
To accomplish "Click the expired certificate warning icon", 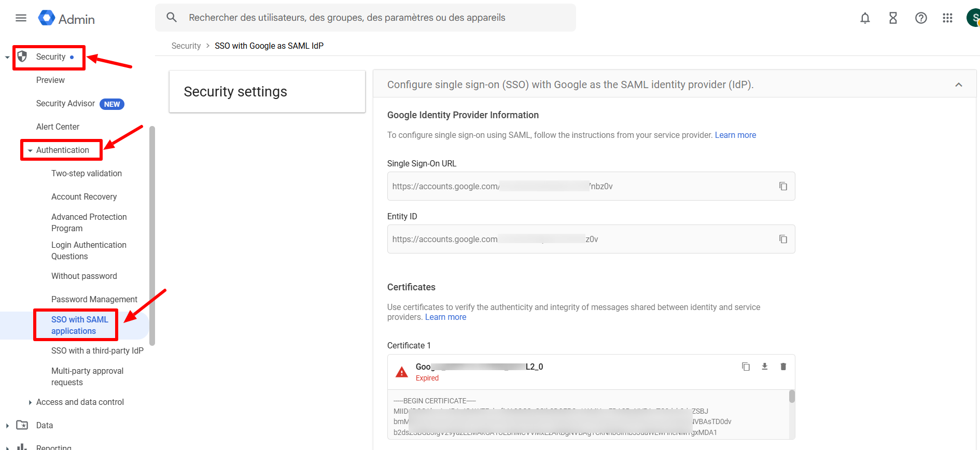I will coord(401,372).
